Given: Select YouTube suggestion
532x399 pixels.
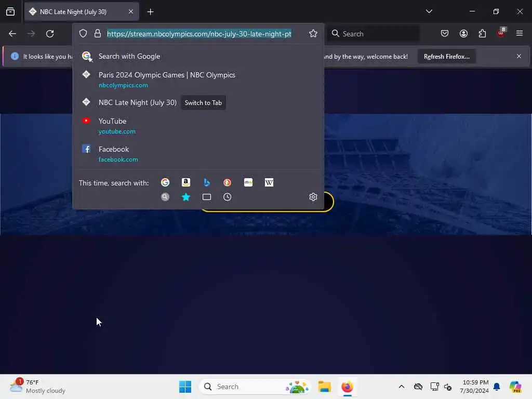Looking at the screenshot, I should [x=198, y=126].
